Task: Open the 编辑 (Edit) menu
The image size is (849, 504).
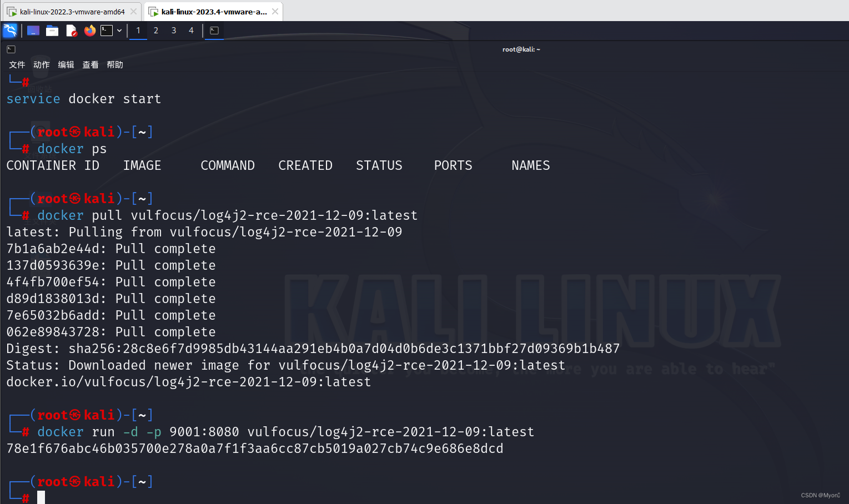Action: pos(66,64)
